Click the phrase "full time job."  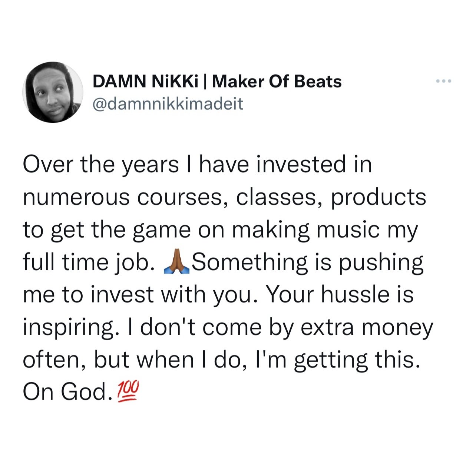(89, 262)
